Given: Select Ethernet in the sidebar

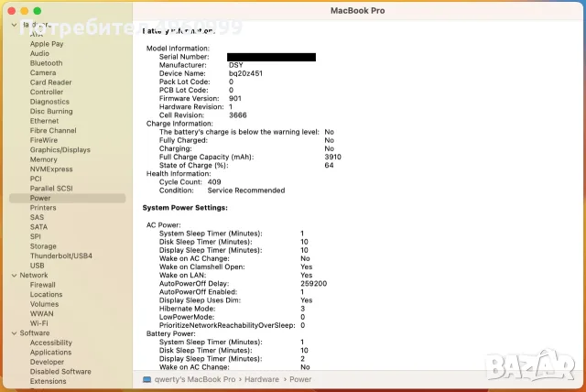Looking at the screenshot, I should click(45, 121).
